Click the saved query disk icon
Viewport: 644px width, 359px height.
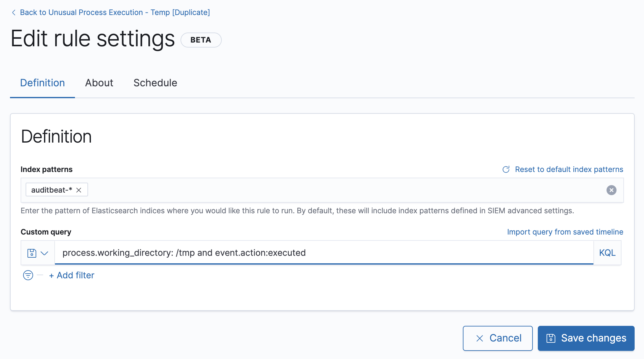pyautogui.click(x=32, y=253)
